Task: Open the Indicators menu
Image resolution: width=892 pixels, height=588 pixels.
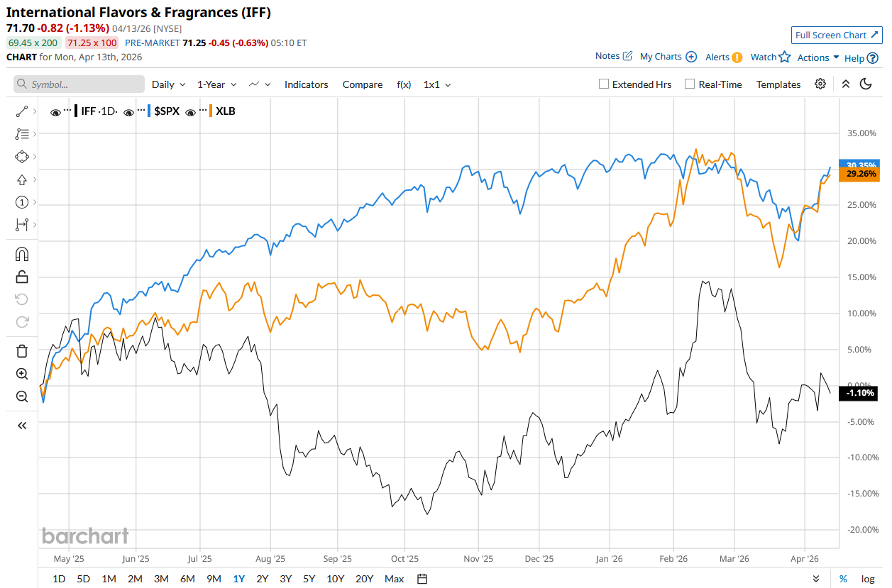Action: (x=306, y=84)
